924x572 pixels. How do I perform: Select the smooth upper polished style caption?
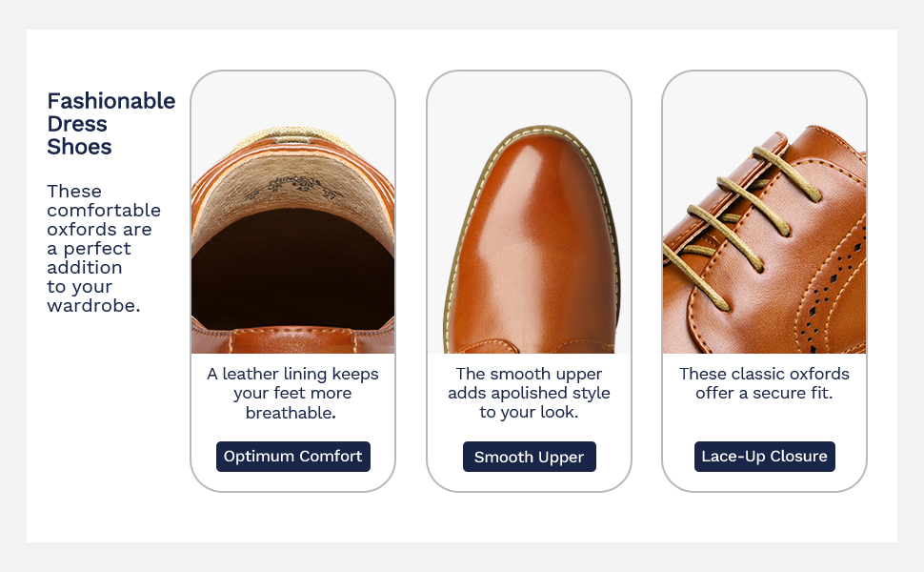(x=529, y=393)
